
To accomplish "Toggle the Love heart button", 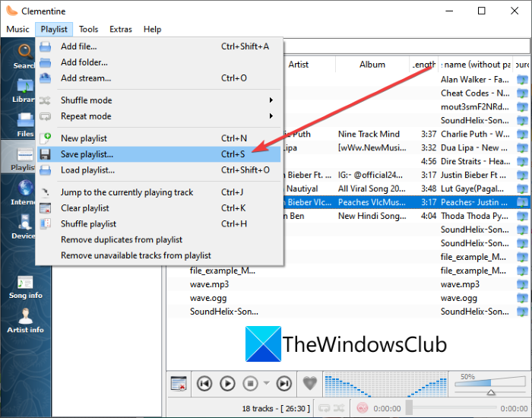I will coord(309,383).
